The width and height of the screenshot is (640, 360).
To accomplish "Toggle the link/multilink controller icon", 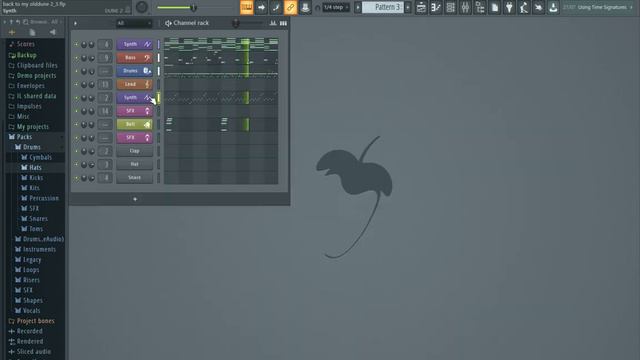I will click(291, 7).
